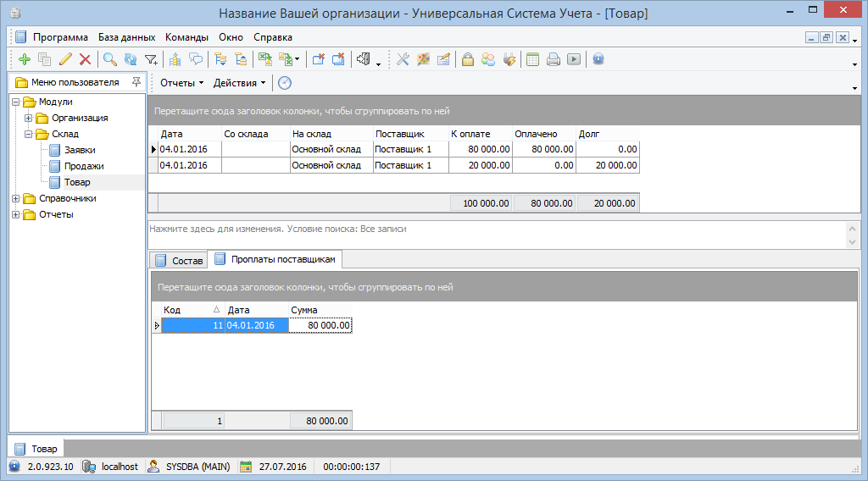Open search with the magnifier icon
This screenshot has width=868, height=481.
109,59
